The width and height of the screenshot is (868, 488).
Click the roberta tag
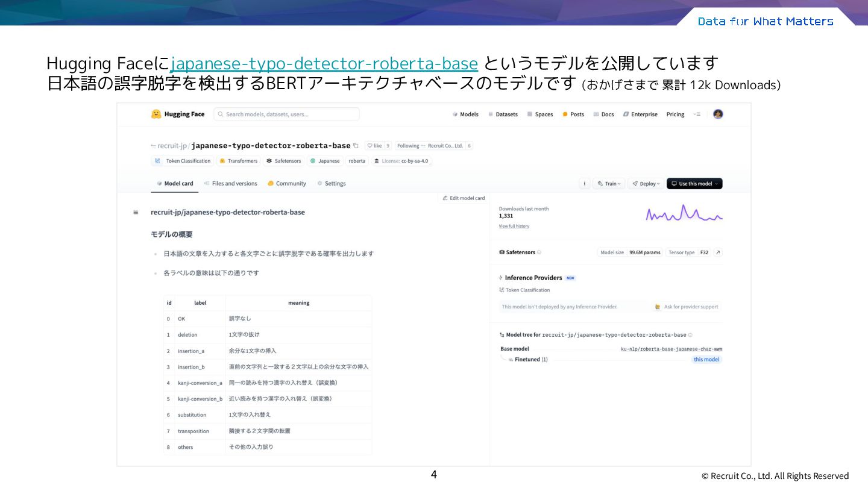(x=357, y=161)
